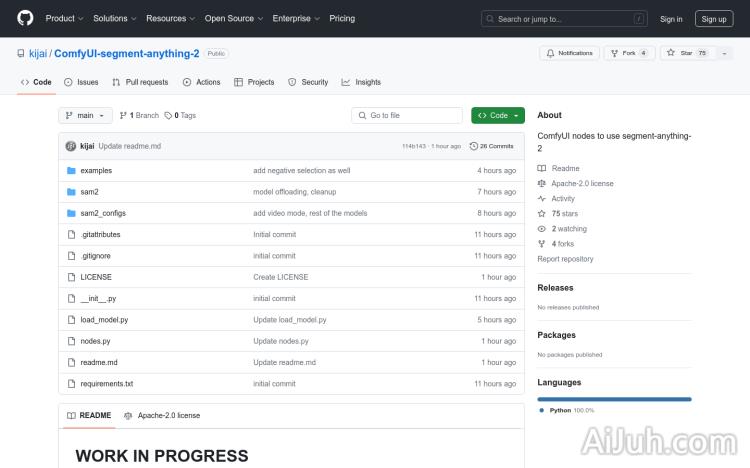
Task: Click the commit history clock icon
Action: click(x=473, y=146)
